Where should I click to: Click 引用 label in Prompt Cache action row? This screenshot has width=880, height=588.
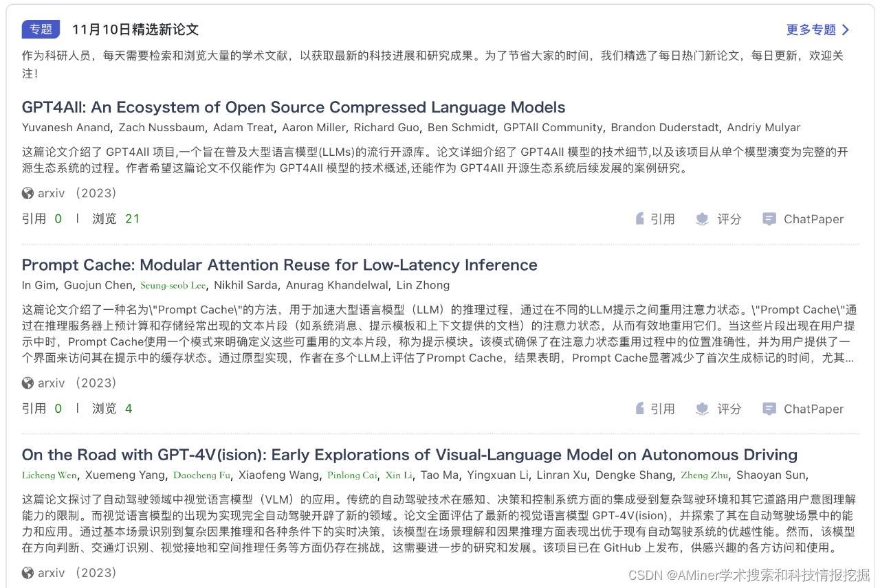[x=663, y=409]
